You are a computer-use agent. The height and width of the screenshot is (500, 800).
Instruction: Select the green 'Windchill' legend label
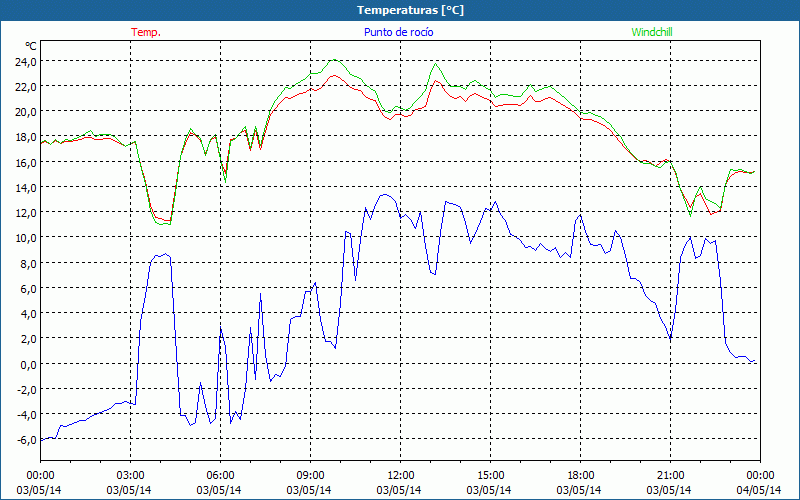tap(652, 32)
